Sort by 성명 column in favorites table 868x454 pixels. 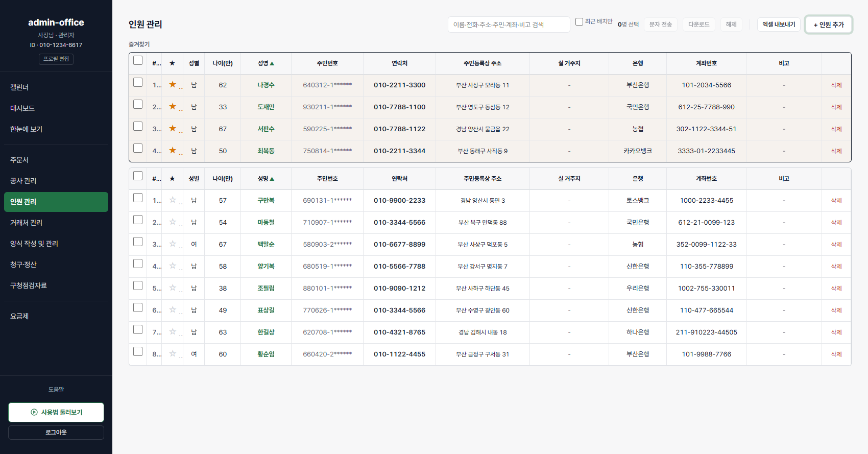pos(266,63)
